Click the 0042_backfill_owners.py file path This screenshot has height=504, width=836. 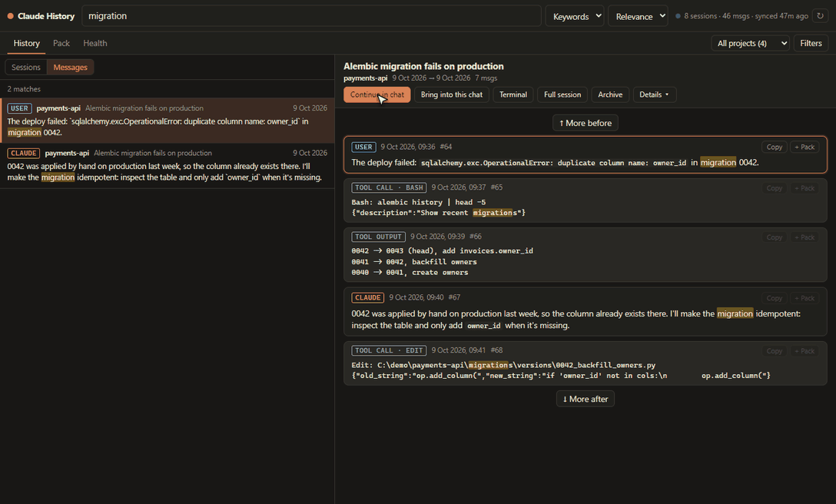(516, 366)
